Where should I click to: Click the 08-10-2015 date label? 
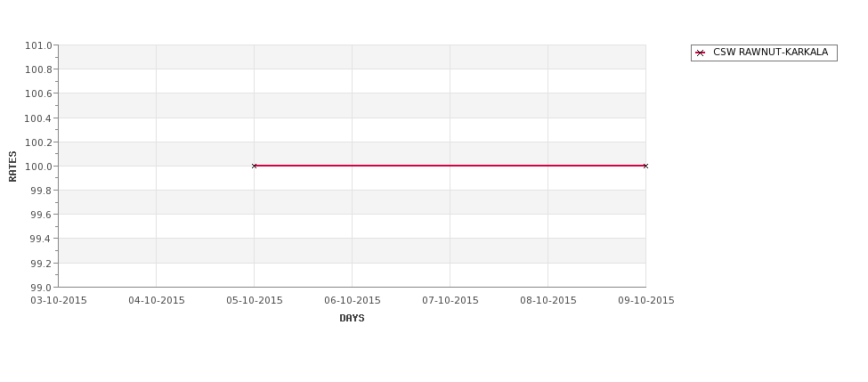click(548, 301)
